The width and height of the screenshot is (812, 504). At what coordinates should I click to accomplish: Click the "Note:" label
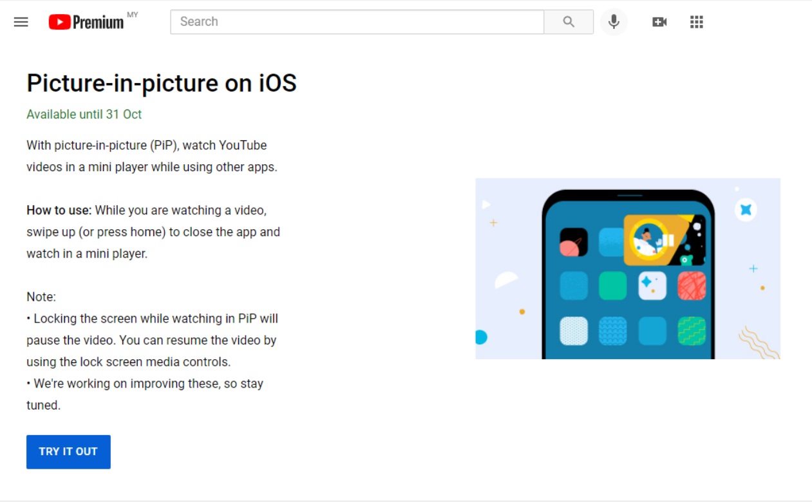pos(41,297)
